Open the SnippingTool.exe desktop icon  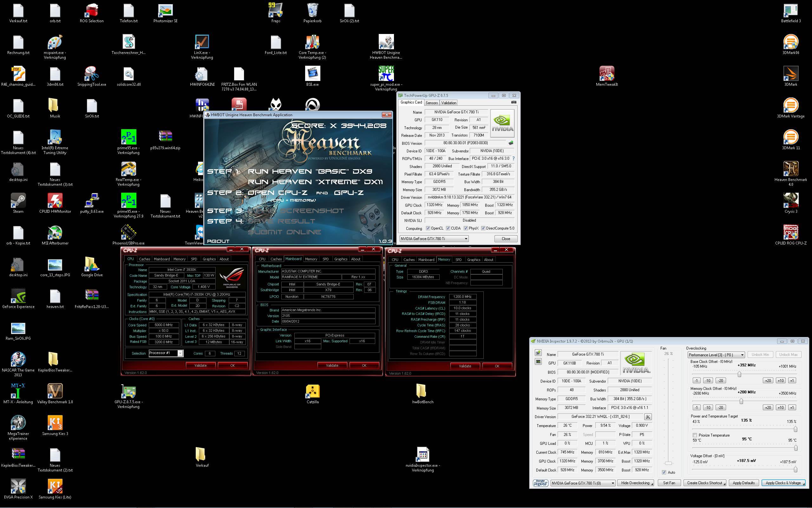[x=92, y=77]
